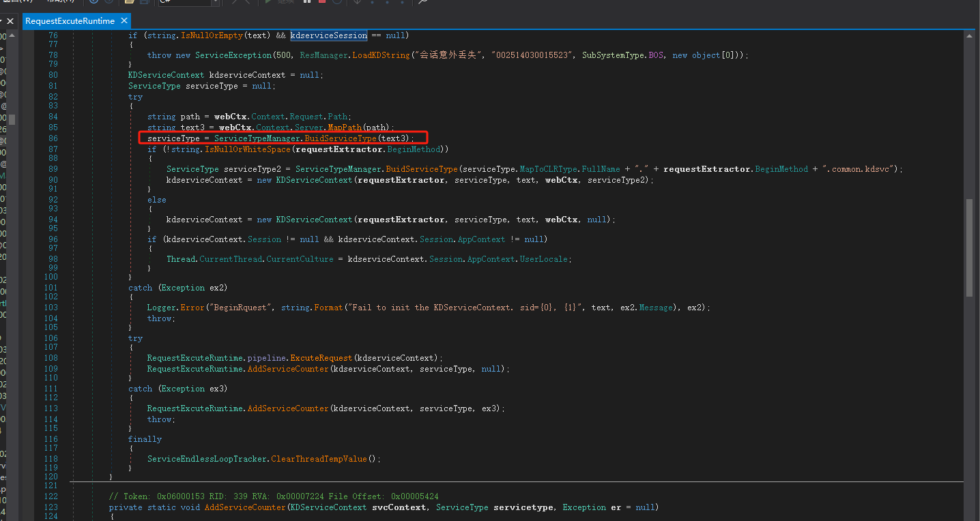Click ServiceTypeManager on line 86

[257, 138]
